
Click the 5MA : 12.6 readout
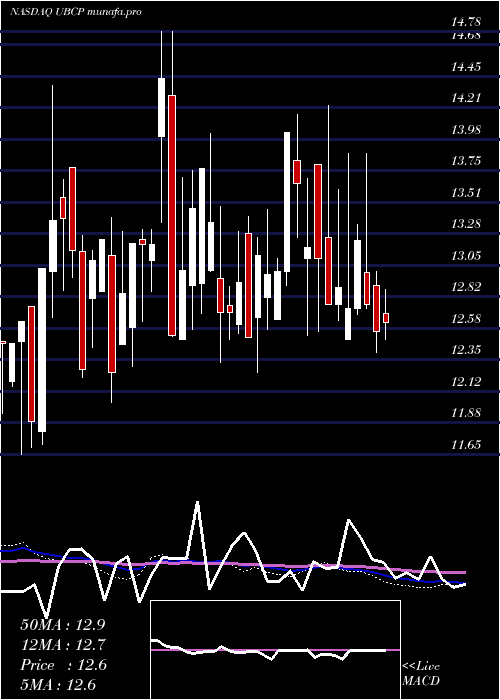[x=58, y=685]
